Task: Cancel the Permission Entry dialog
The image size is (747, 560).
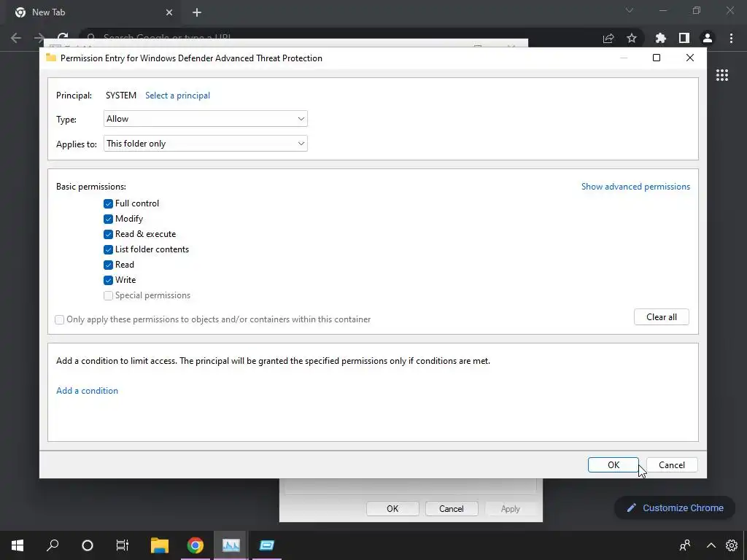Action: click(672, 464)
